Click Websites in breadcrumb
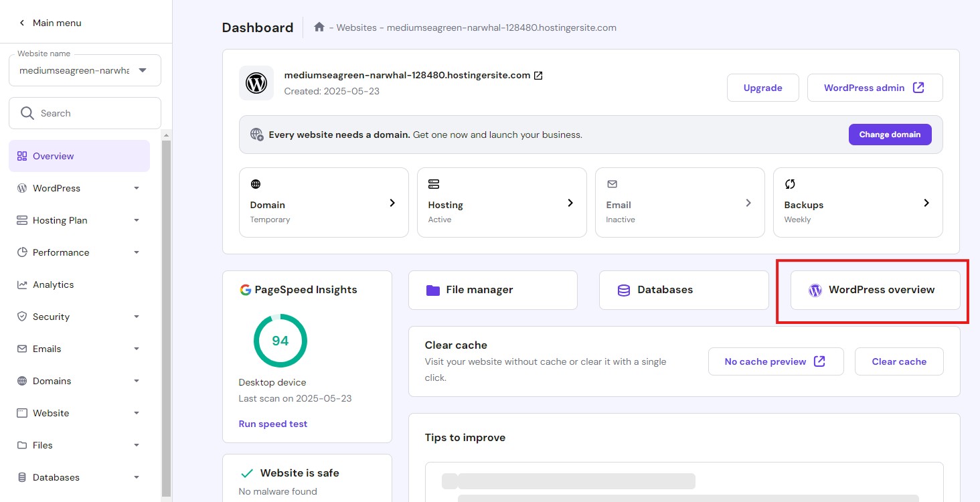Screen dimensions: 980x502 (x=356, y=27)
